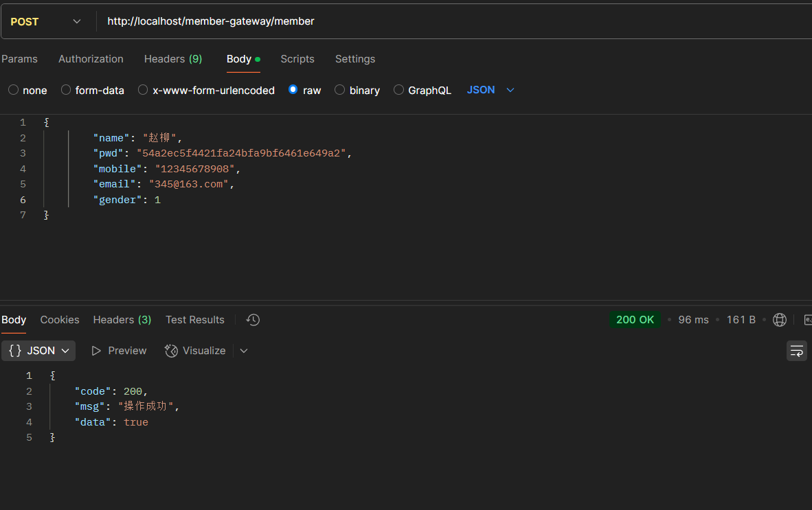
Task: Click the "mobile" value 12345678908
Action: click(194, 169)
